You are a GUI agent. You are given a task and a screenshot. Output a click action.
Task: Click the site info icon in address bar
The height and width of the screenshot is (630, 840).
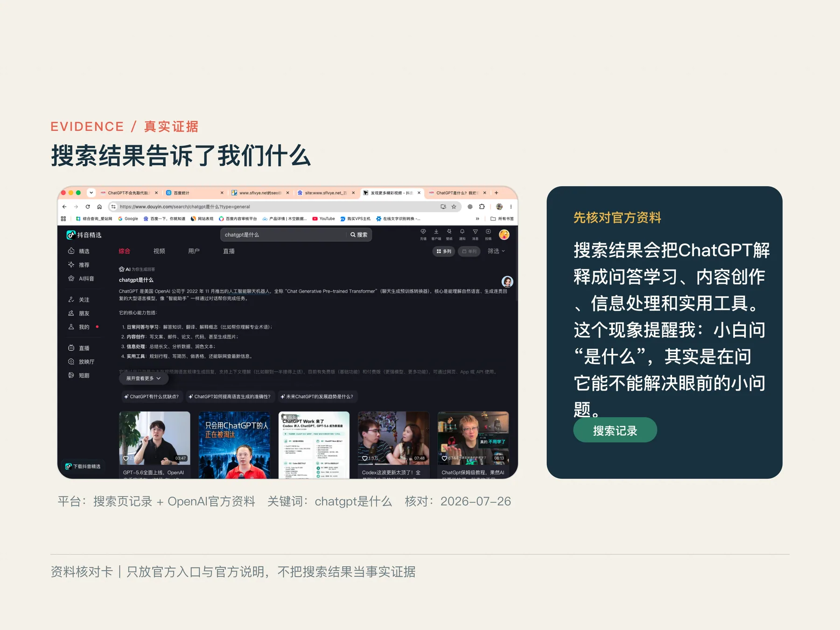(x=113, y=207)
